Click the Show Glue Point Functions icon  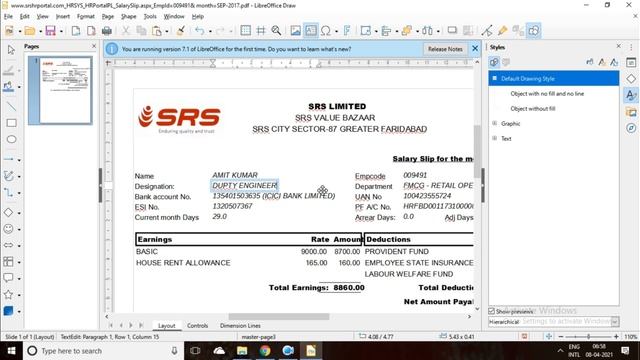tap(502, 31)
